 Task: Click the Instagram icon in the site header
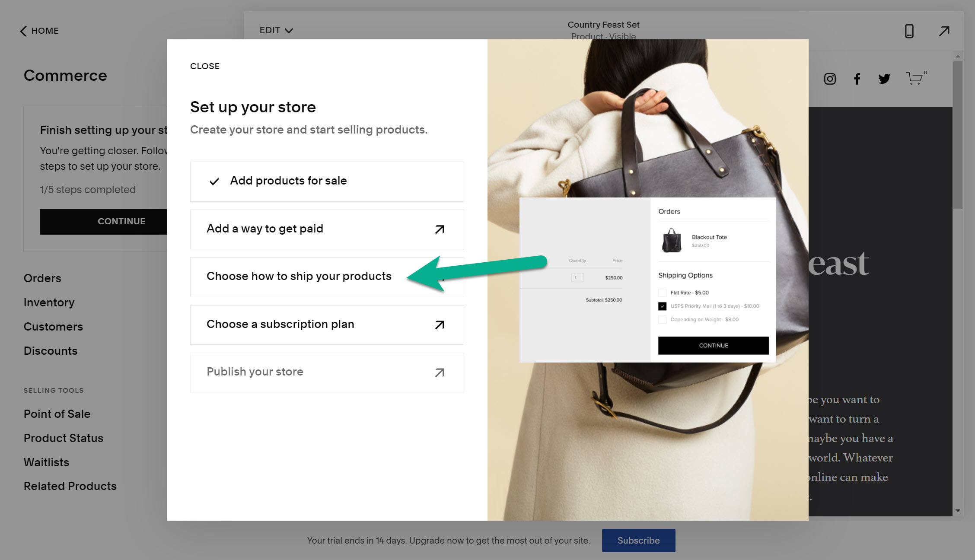[830, 79]
